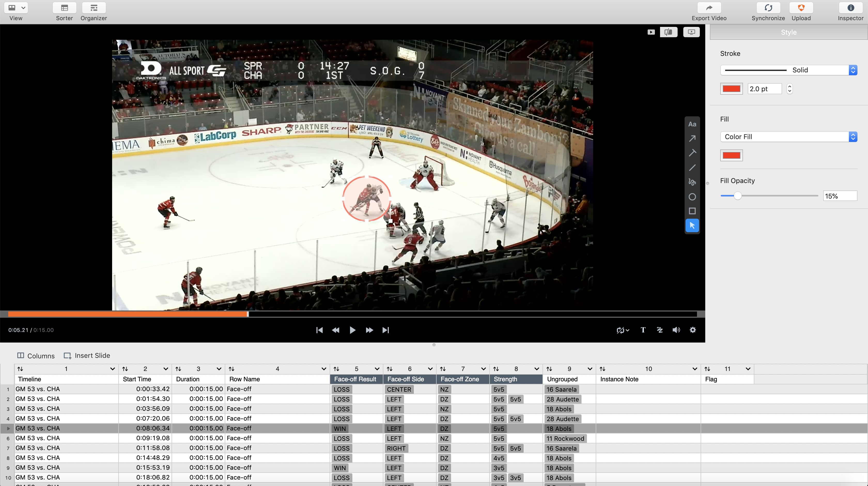The height and width of the screenshot is (486, 868).
Task: Switch to the Style tab
Action: [788, 32]
